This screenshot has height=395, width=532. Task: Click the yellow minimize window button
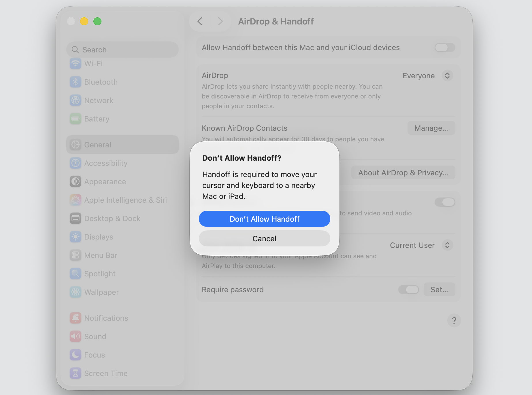tap(84, 21)
